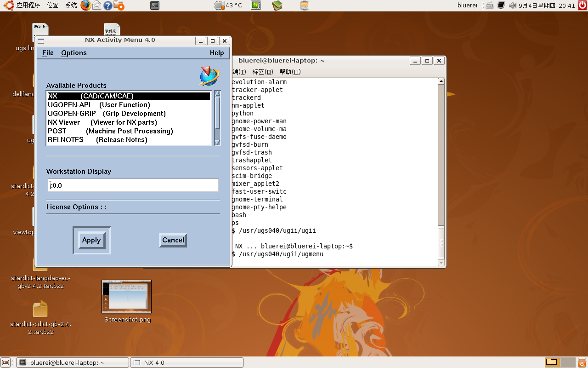Viewport: 588px width, 368px height.
Task: Open the Screenshot.png thumbnail on desktop
Action: click(x=126, y=297)
